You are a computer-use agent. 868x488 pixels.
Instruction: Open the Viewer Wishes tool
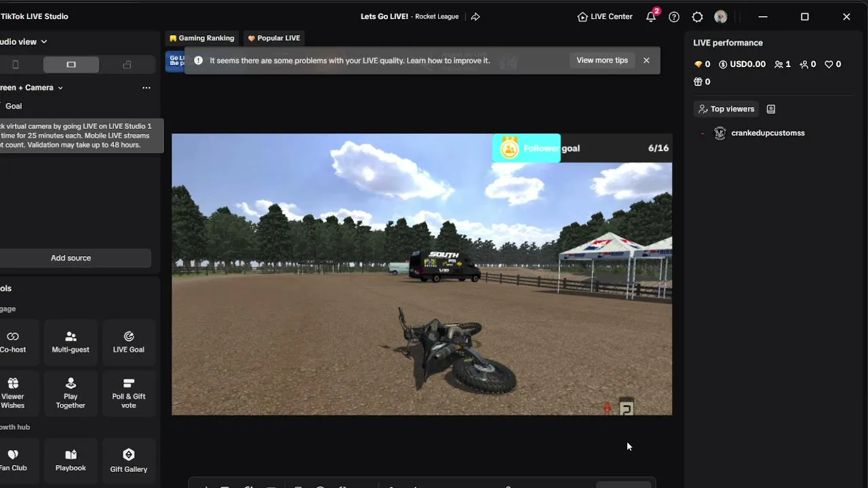(x=13, y=393)
